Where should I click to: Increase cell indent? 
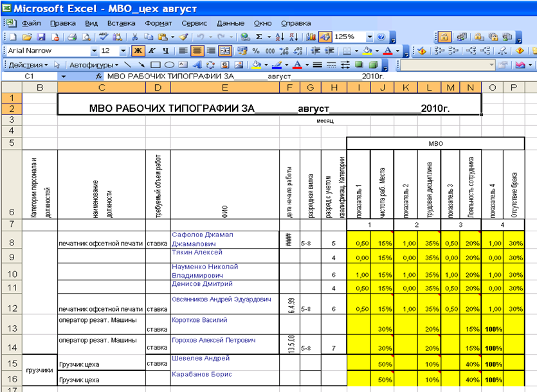click(x=329, y=51)
